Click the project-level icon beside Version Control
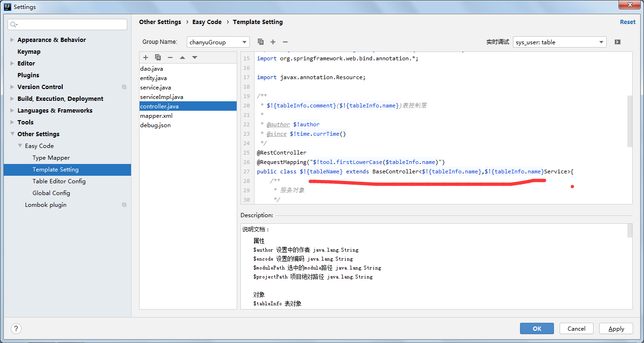The width and height of the screenshot is (644, 343). [x=124, y=87]
